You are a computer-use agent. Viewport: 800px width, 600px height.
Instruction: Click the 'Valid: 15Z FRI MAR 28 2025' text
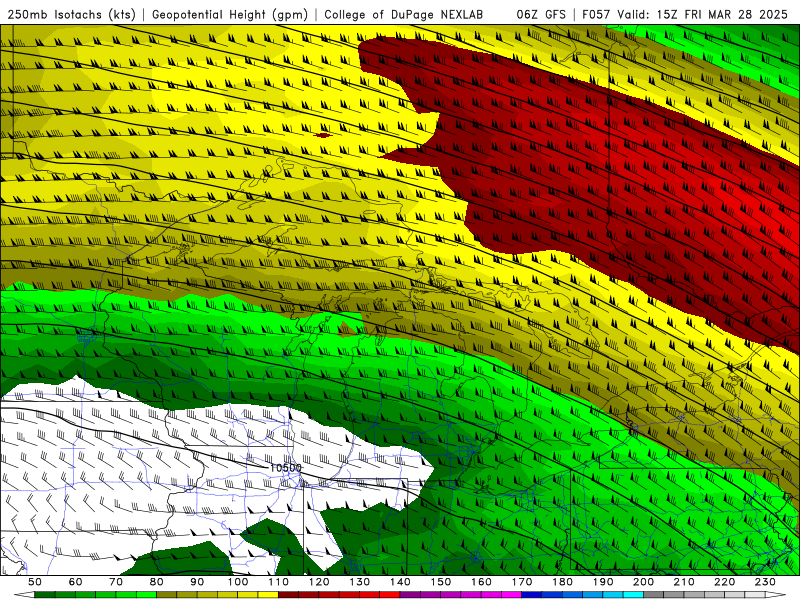pos(703,14)
